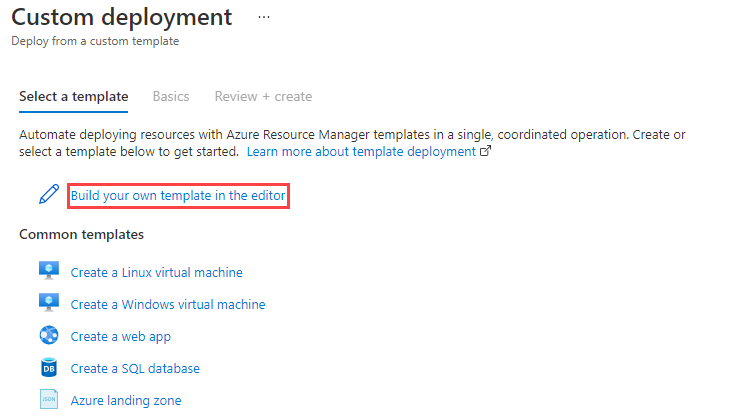Click the Common templates heading
Image resolution: width=741 pixels, height=418 pixels.
point(81,234)
